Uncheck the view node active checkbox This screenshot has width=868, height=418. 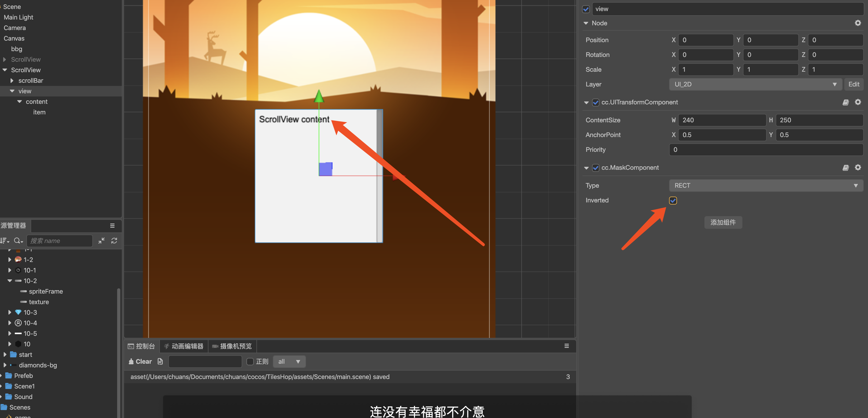(x=586, y=9)
